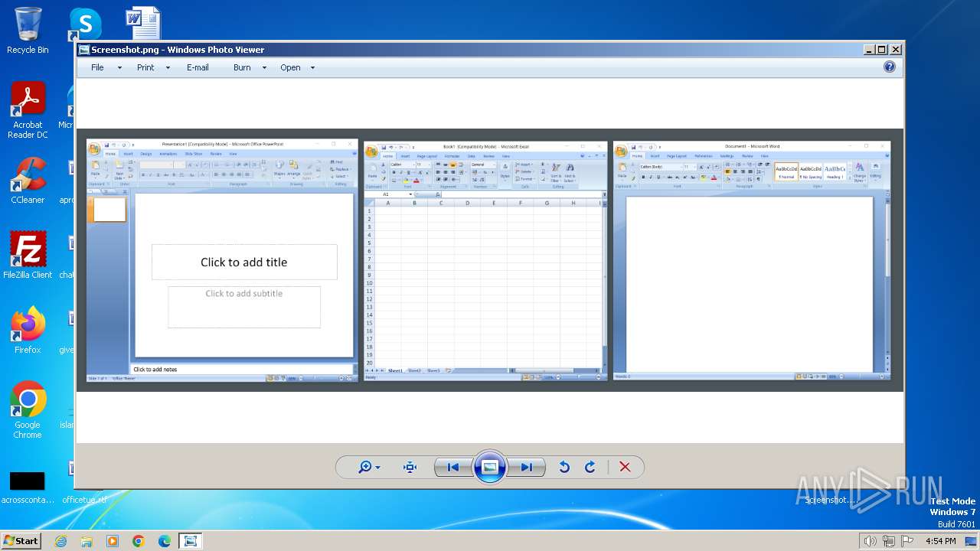The height and width of the screenshot is (551, 980).
Task: Select the FileZilla Client shortcut
Action: point(28,255)
